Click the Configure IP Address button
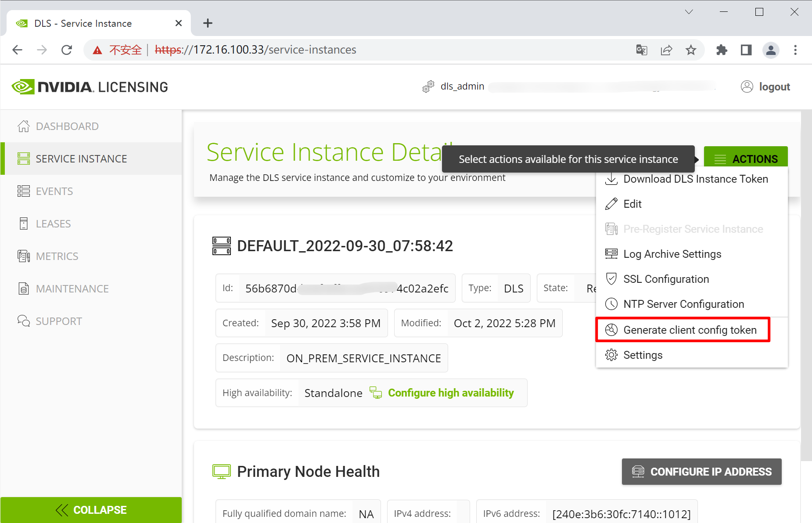Screen dimensions: 812x523 point(701,472)
